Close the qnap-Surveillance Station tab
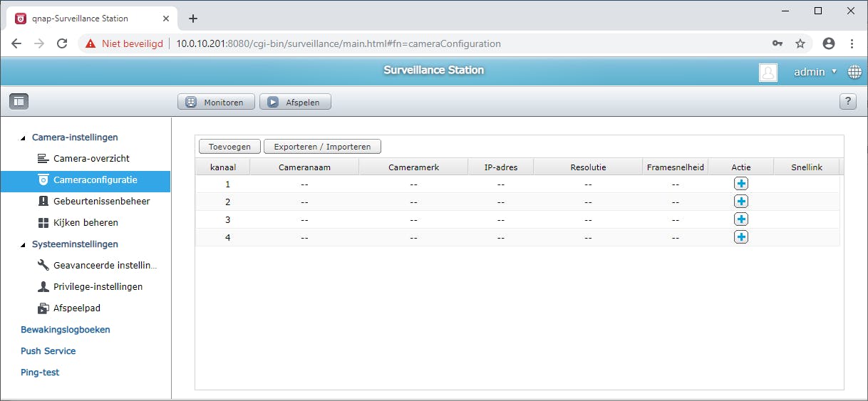The image size is (868, 401). point(165,19)
